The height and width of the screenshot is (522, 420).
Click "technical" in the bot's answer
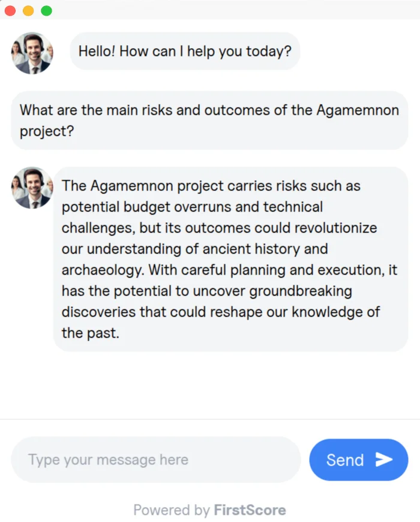293,207
